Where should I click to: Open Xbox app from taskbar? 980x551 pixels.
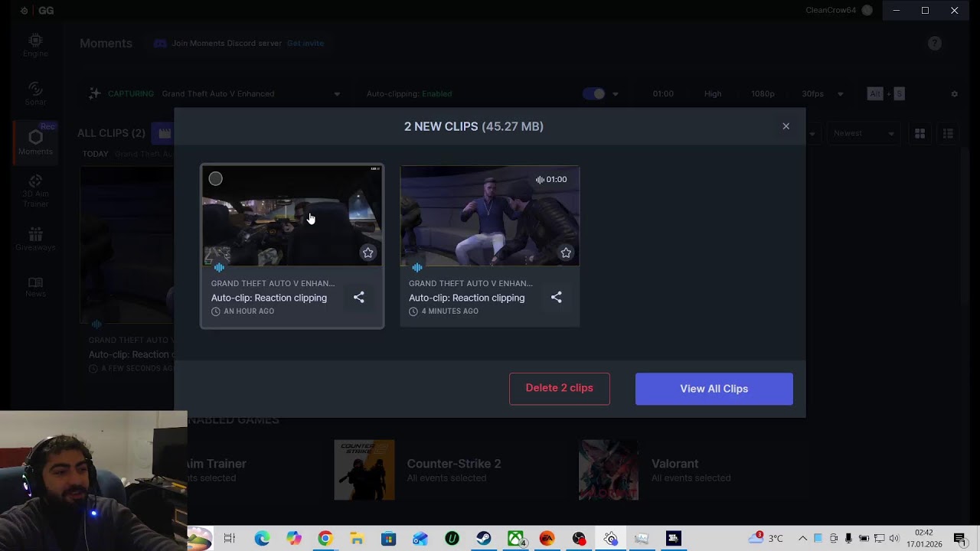[516, 539]
